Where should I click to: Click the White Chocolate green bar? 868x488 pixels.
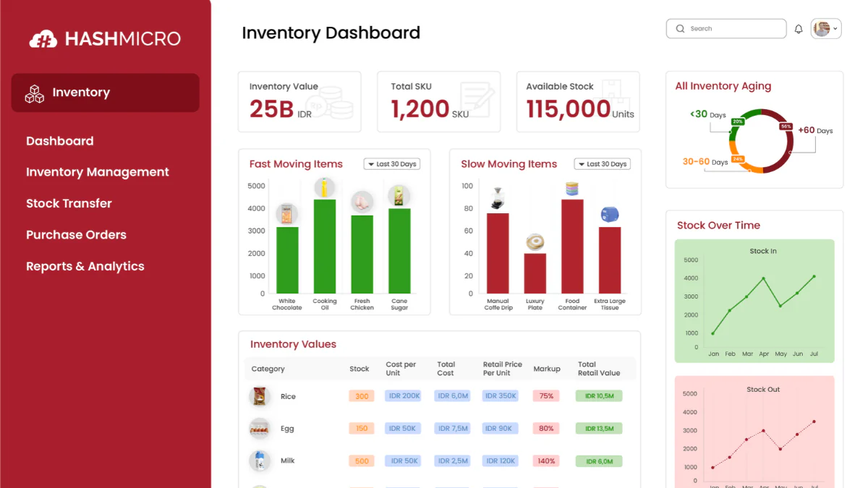pos(287,260)
